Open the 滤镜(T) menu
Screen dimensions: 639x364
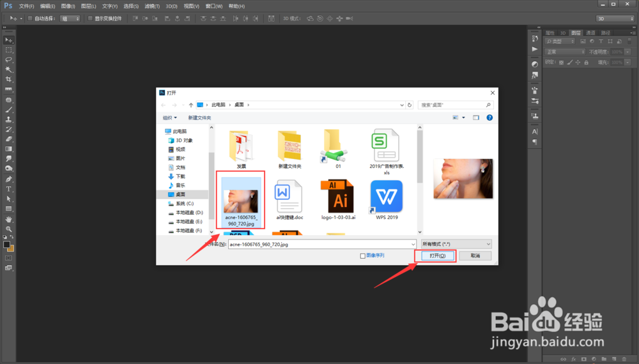coord(152,6)
